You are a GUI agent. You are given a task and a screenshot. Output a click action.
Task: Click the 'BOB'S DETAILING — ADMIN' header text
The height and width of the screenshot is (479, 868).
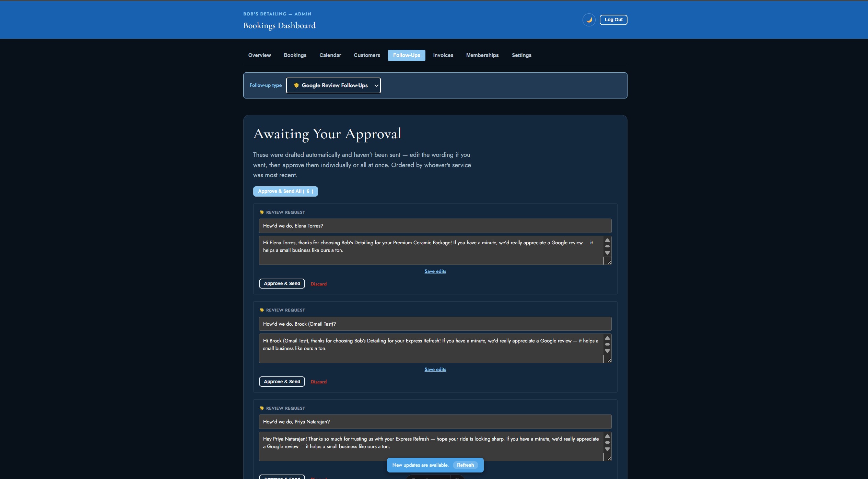pos(277,14)
